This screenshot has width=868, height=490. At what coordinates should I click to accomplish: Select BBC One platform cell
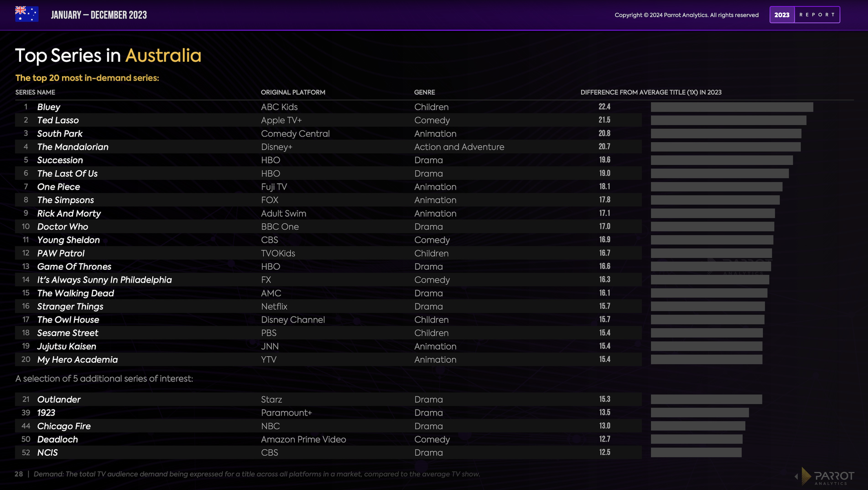[280, 227]
